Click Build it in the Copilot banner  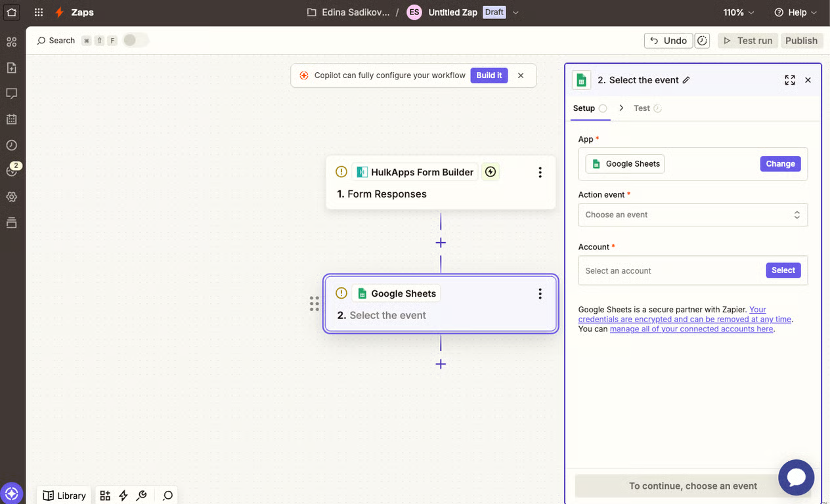[489, 75]
